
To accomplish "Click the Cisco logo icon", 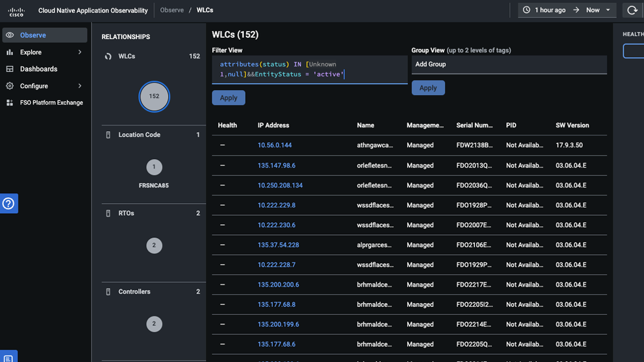I will [16, 10].
